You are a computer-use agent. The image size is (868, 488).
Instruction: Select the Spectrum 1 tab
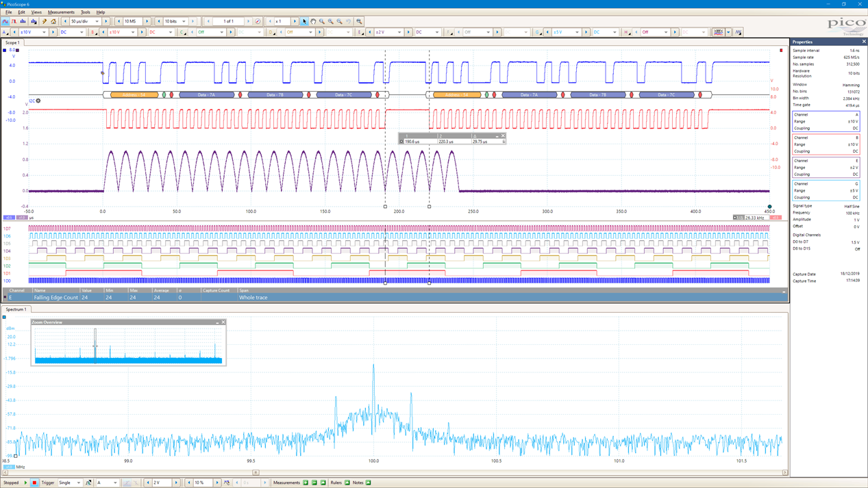point(16,309)
